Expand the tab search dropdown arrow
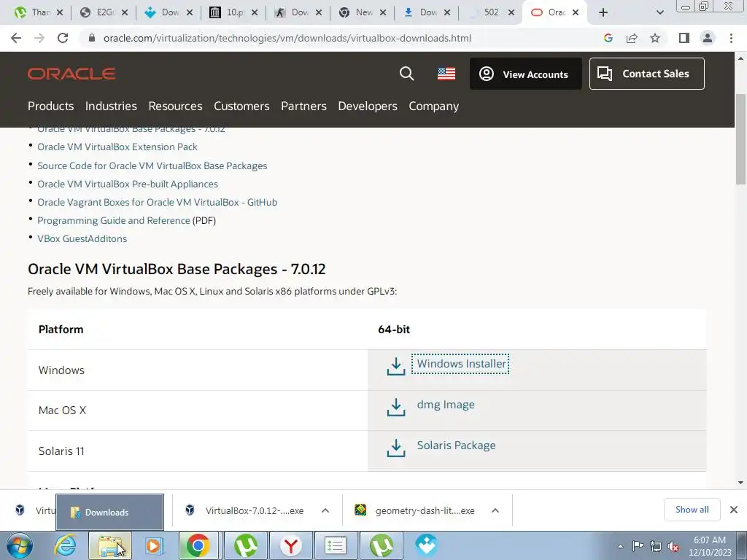 659,12
